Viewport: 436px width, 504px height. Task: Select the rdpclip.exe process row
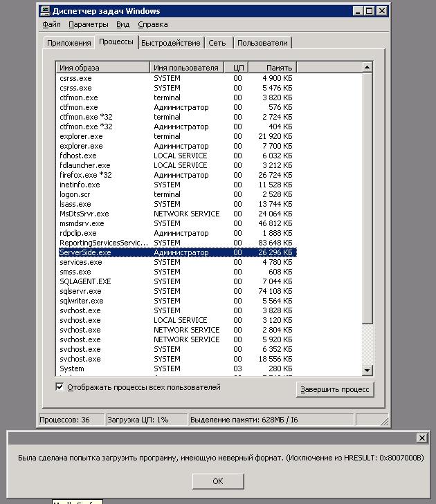tap(177, 233)
